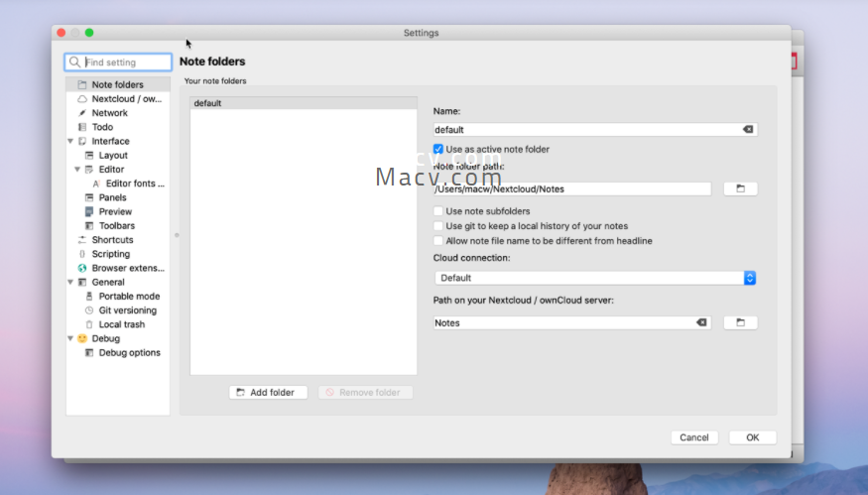Confirm settings with OK button
The height and width of the screenshot is (495, 868).
[752, 437]
